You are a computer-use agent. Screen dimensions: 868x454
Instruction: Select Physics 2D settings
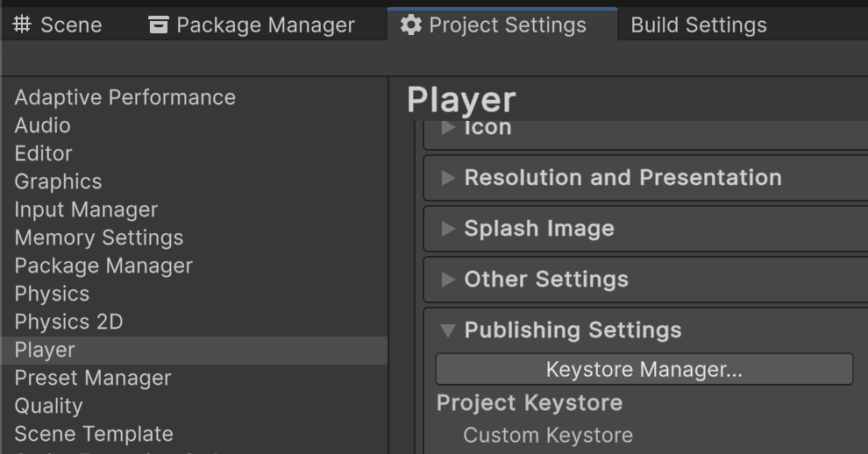[68, 322]
